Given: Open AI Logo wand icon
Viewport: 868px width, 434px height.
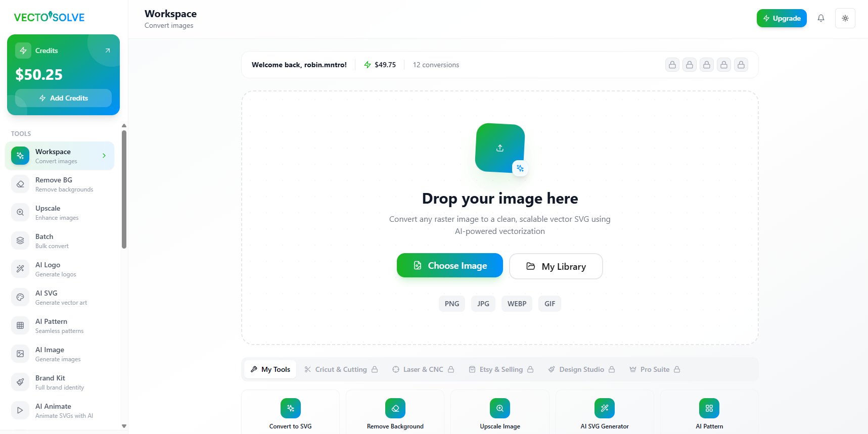Looking at the screenshot, I should click(x=20, y=269).
